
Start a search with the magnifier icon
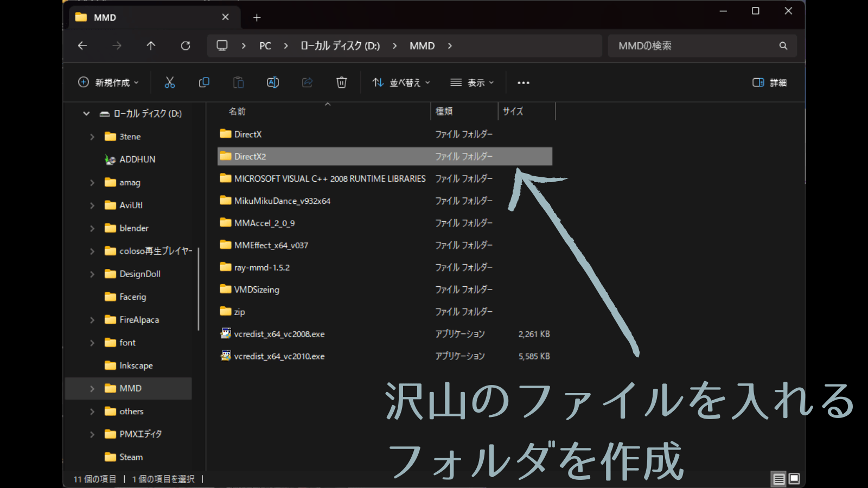(x=783, y=46)
